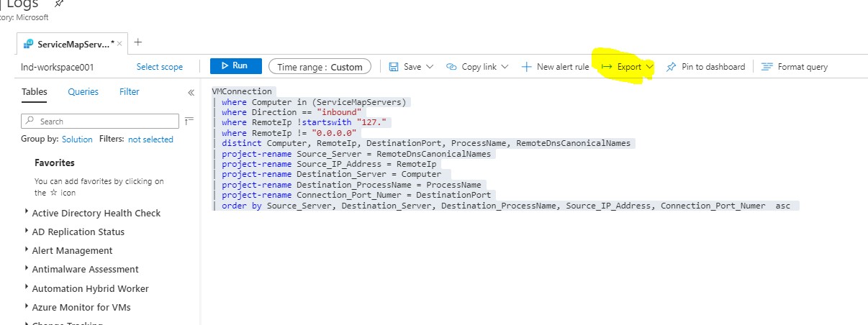Click the Select scope link
Screen dimensions: 868x325
(160, 67)
